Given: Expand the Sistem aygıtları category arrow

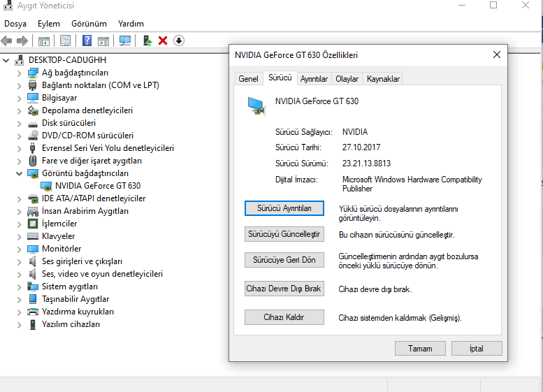Looking at the screenshot, I should point(19,286).
